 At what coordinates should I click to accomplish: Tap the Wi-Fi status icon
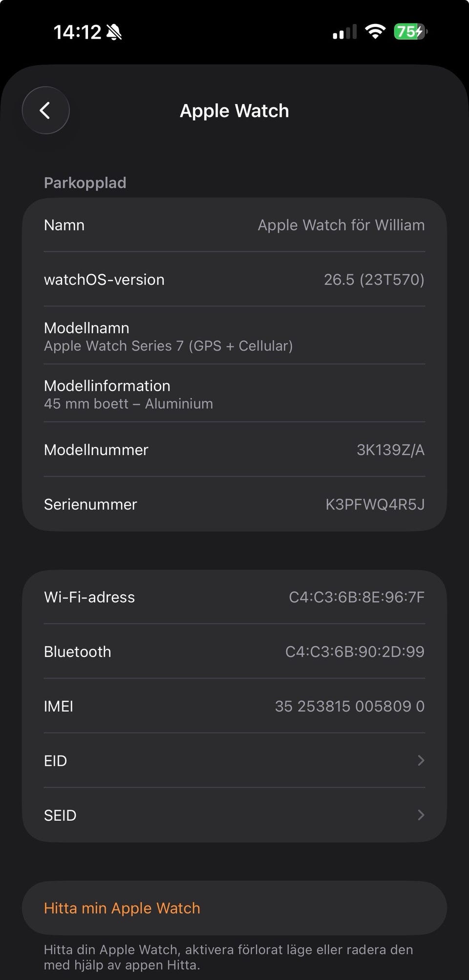point(375,32)
